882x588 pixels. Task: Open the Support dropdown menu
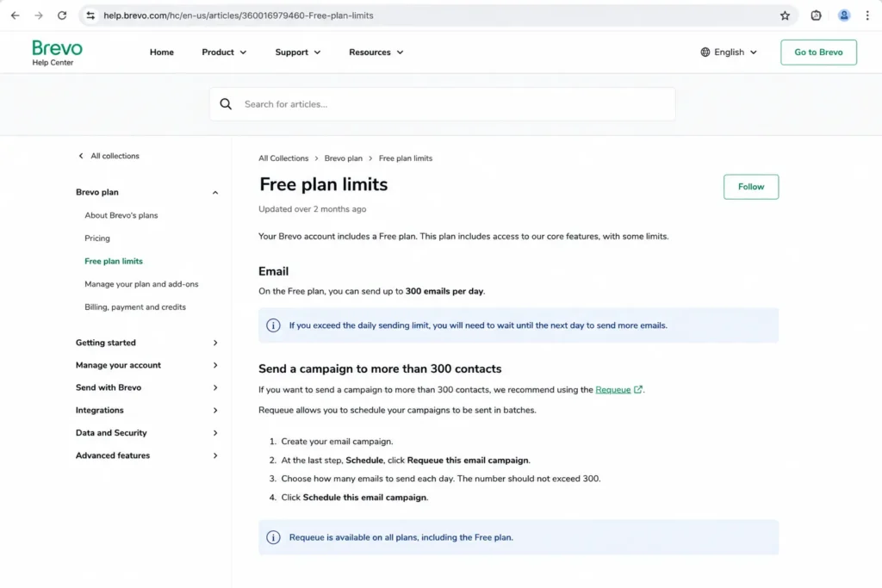point(297,53)
